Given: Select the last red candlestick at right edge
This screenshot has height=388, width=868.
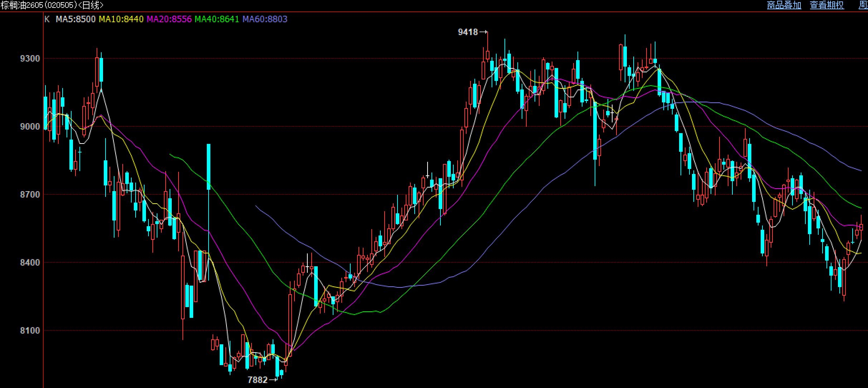Looking at the screenshot, I should (861, 227).
